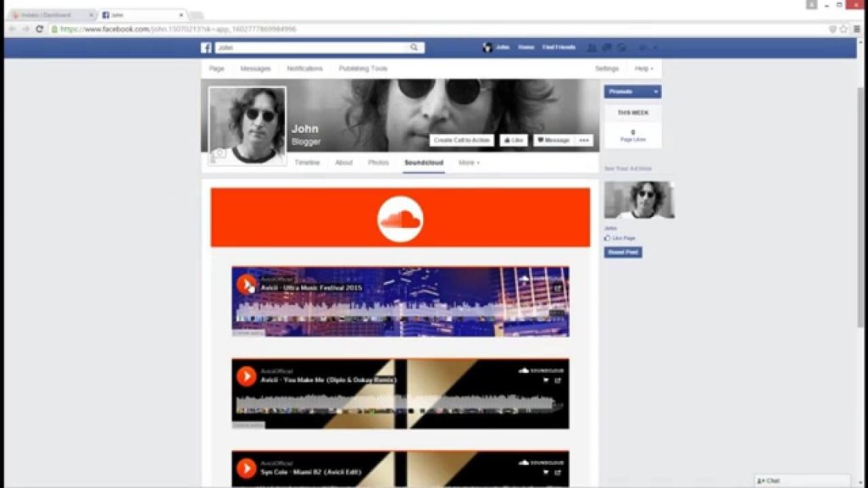Screen dimensions: 868x488
Task: Click the search magnifier icon
Action: click(x=414, y=47)
